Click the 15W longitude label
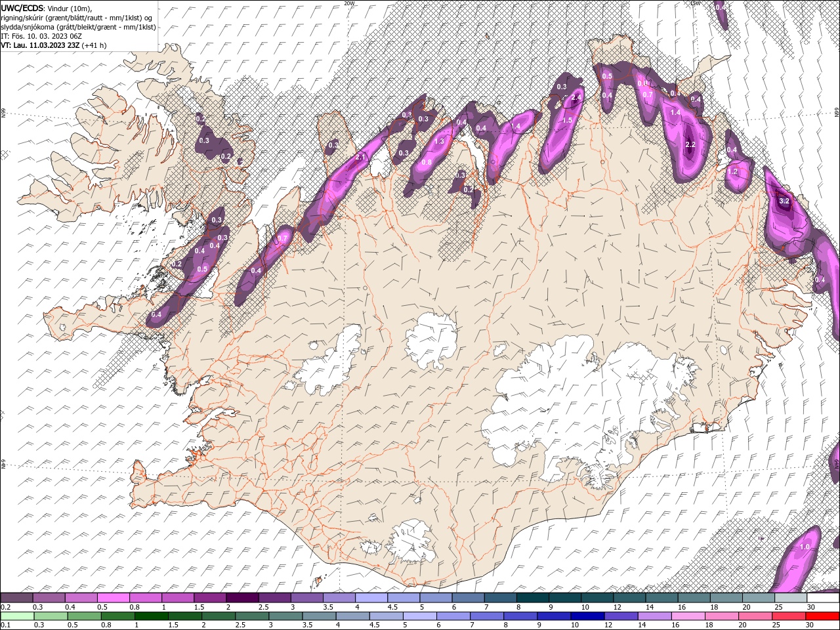 pyautogui.click(x=695, y=3)
